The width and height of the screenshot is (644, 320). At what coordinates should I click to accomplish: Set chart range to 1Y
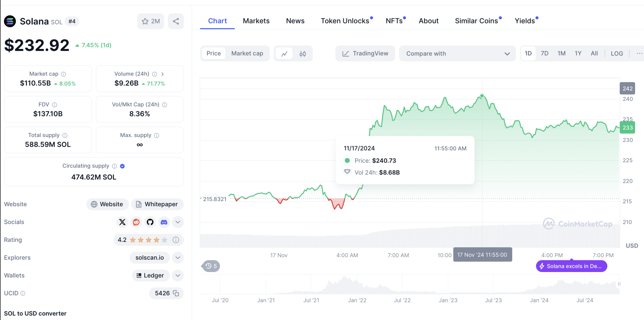point(578,54)
